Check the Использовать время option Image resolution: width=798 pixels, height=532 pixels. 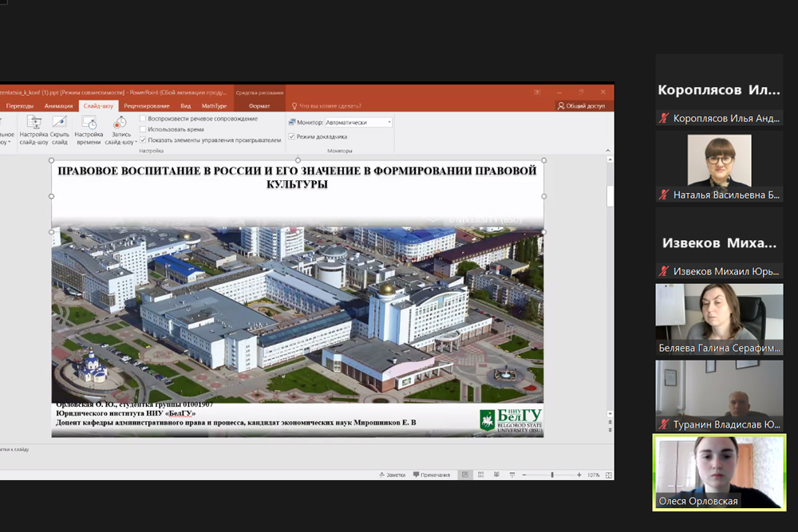(143, 129)
